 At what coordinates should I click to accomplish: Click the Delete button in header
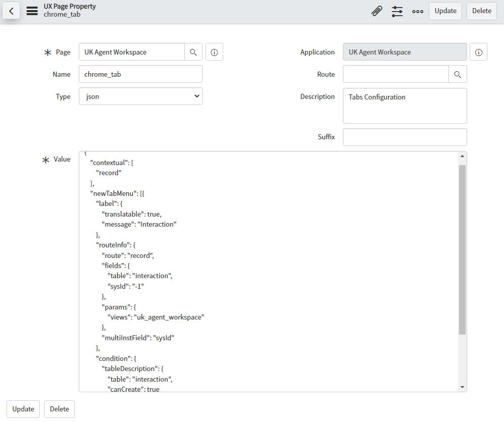tap(482, 11)
